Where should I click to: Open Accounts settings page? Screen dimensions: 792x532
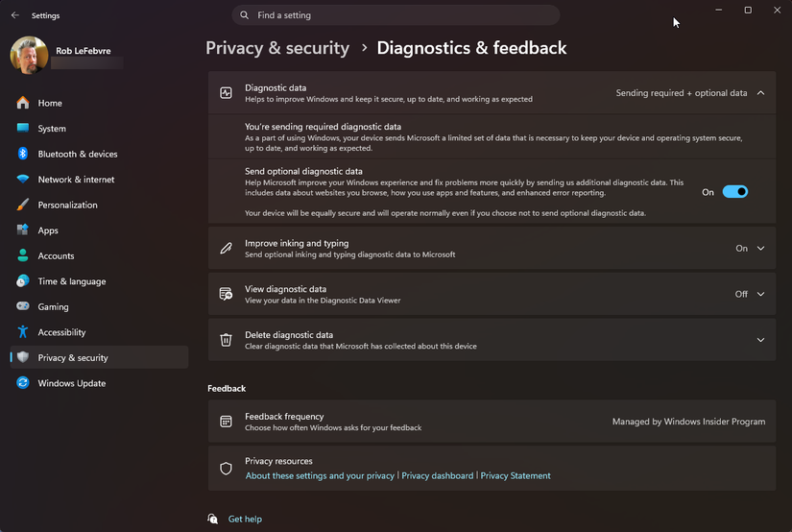click(x=100, y=255)
